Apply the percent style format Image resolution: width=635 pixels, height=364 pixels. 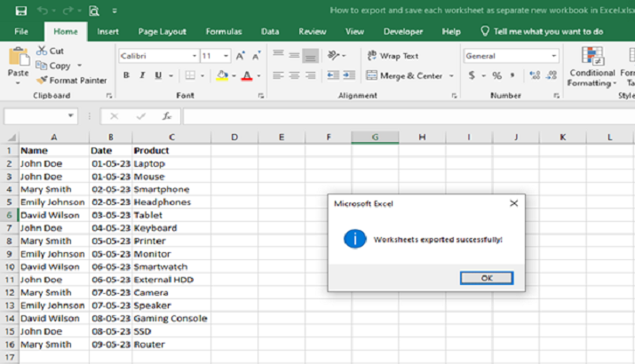point(496,75)
